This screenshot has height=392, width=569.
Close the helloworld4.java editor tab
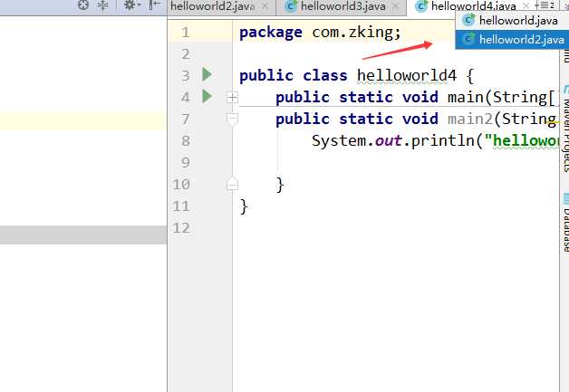tap(526, 5)
